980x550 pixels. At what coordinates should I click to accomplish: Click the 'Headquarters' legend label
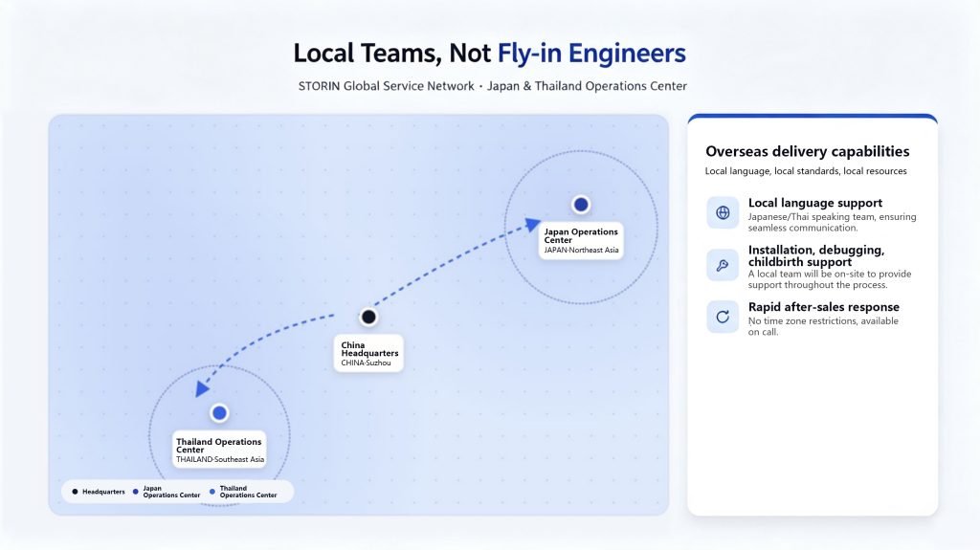(x=103, y=492)
